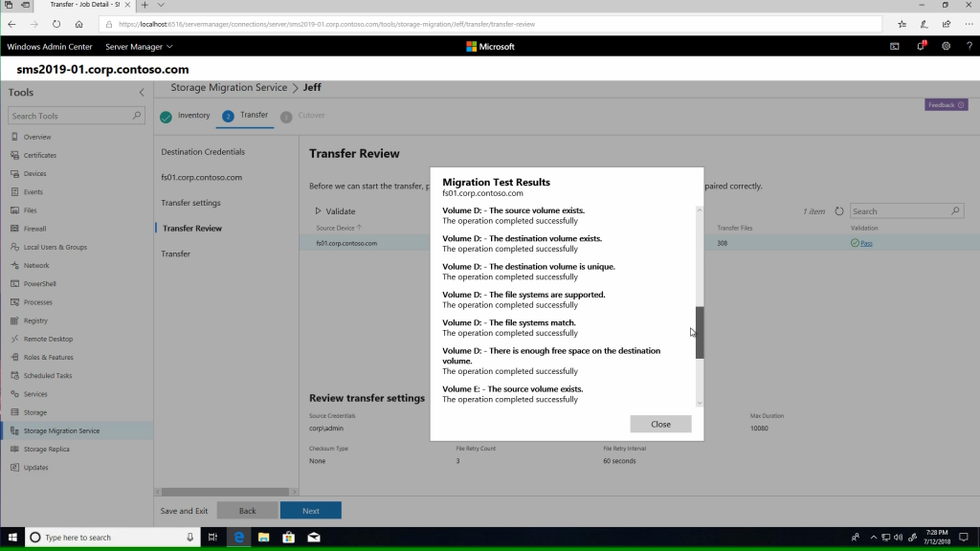Click the refresh icon beside item count
This screenshot has height=551, width=980.
[839, 211]
